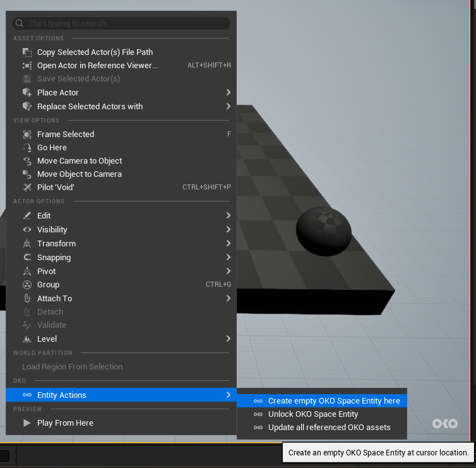
Task: Expand the Edit submenu arrow
Action: coord(229,215)
